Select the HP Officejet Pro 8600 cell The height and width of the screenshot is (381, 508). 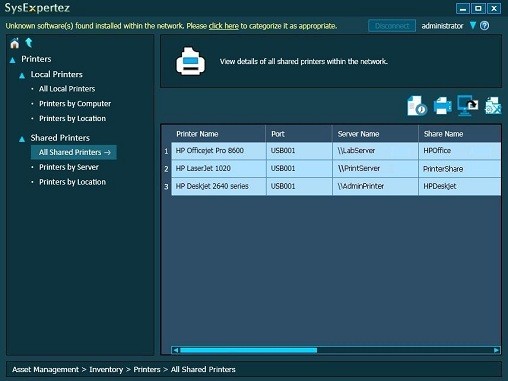[x=218, y=151]
